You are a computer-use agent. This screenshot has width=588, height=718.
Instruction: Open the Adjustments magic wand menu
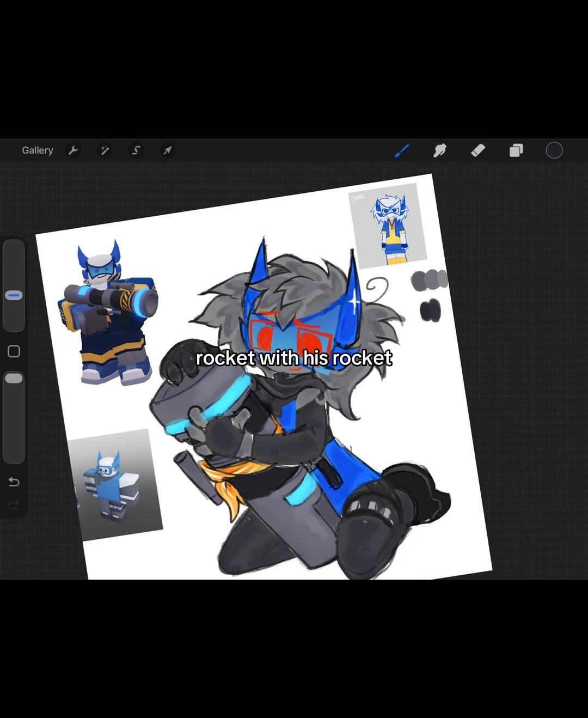105,150
